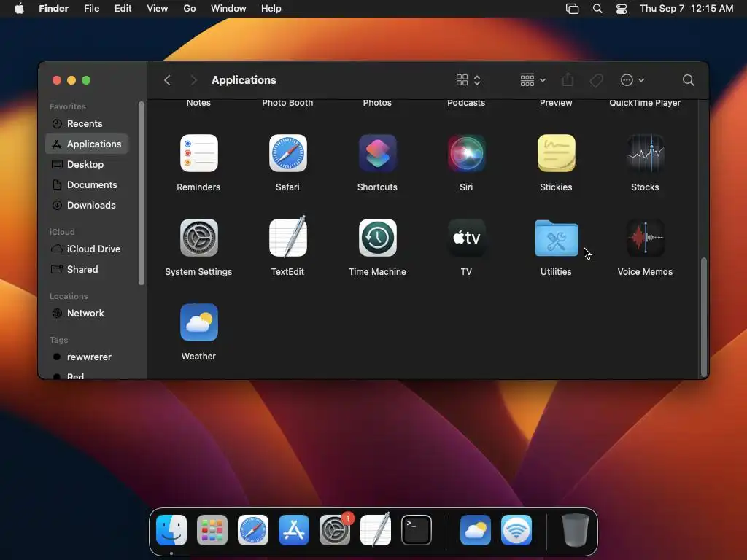The height and width of the screenshot is (560, 747).
Task: Open the Wi-Fi app in Dock
Action: [x=516, y=530]
